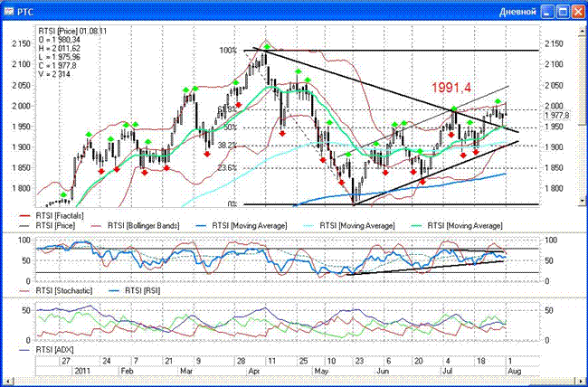The image size is (588, 387).
Task: Select the green-line RTSI [Moving Average] legend entry
Action: [457, 226]
